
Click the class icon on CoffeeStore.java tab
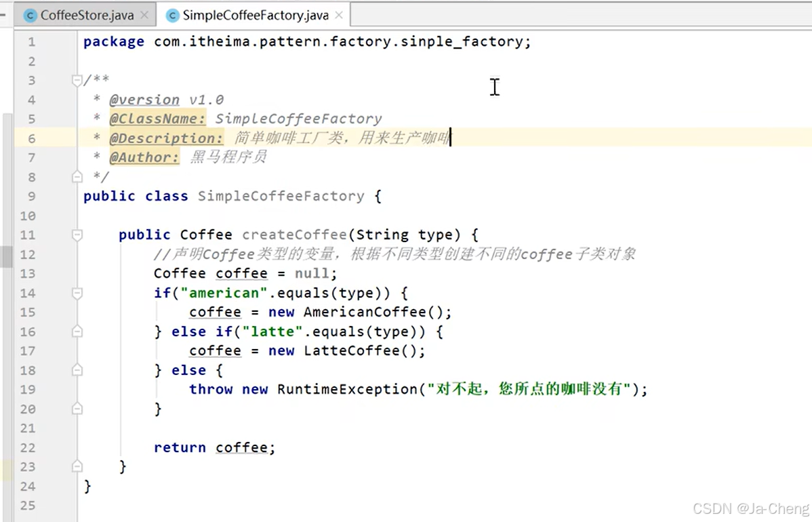tap(30, 16)
